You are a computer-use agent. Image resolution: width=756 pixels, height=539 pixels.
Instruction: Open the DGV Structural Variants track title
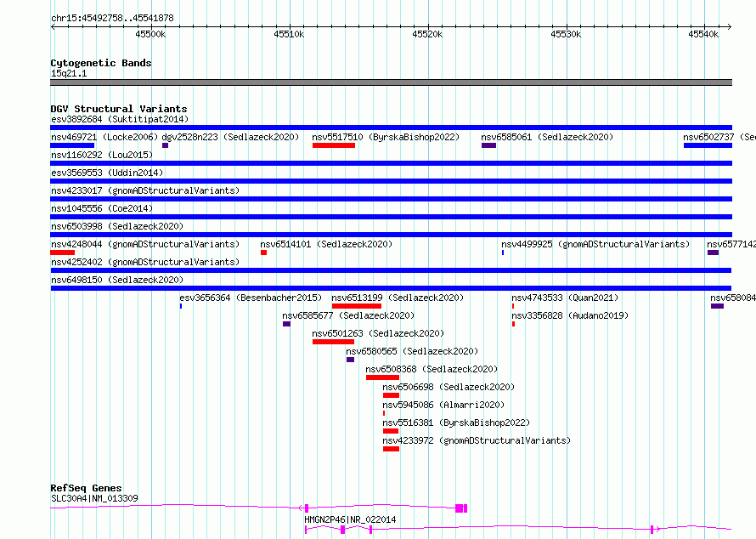point(119,109)
